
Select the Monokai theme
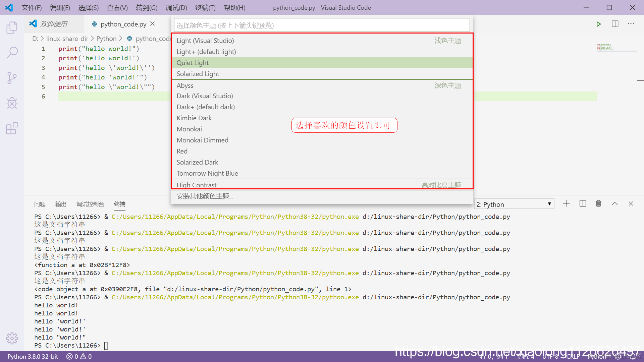coord(322,129)
